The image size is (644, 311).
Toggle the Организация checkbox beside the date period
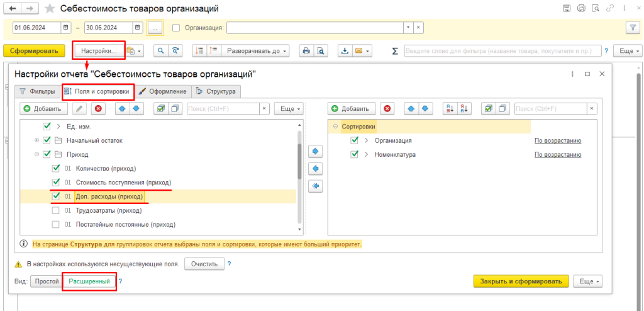tap(176, 28)
